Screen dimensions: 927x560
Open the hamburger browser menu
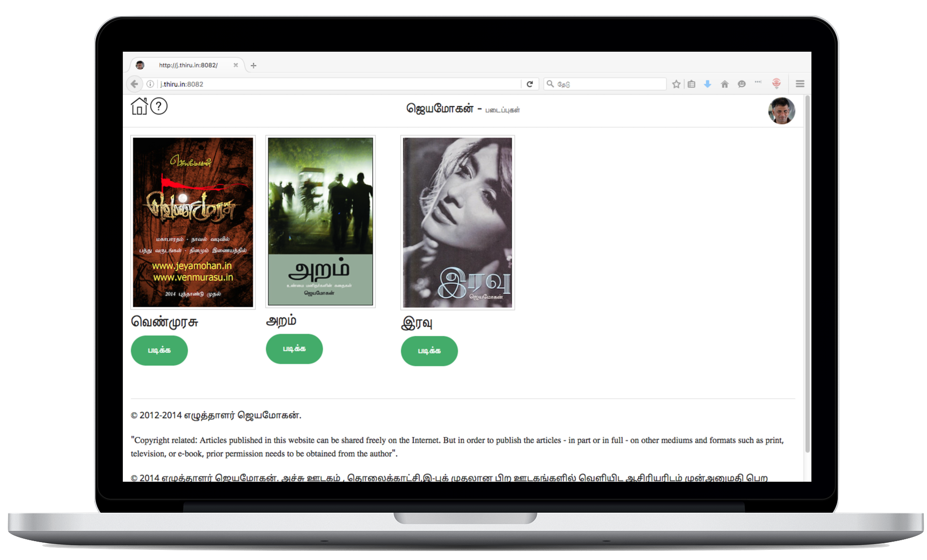[x=800, y=84]
